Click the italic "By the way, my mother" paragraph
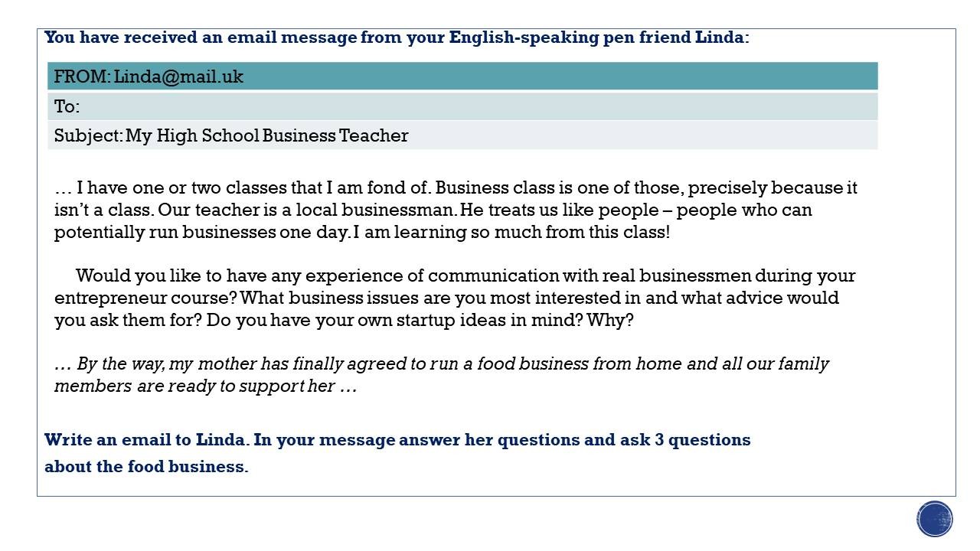The image size is (980, 551). [x=441, y=374]
